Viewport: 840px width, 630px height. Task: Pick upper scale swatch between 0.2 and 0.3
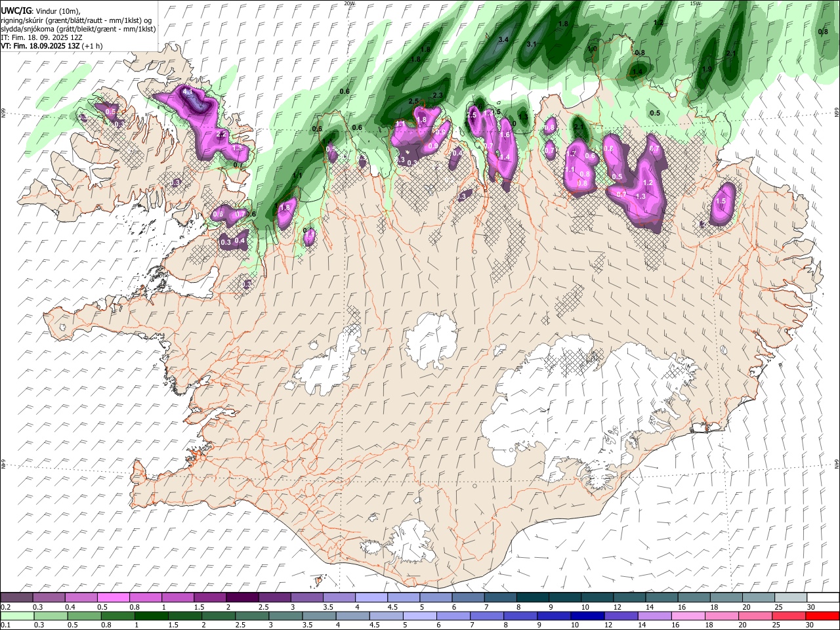coord(16,598)
